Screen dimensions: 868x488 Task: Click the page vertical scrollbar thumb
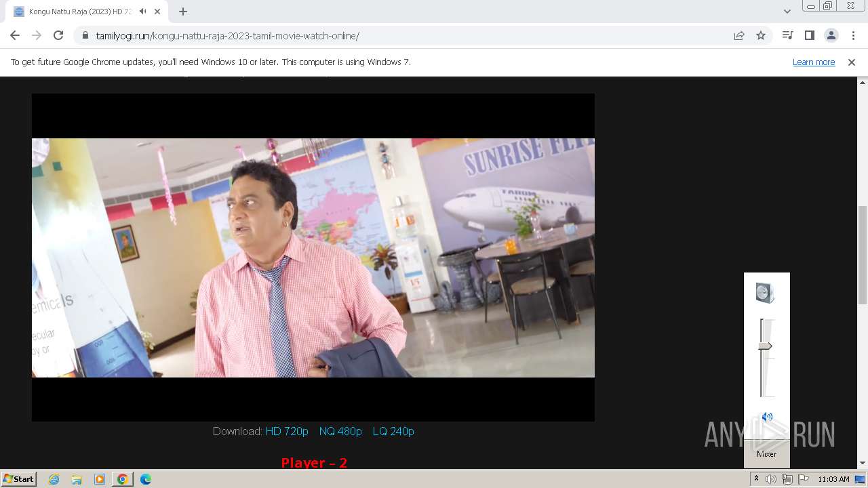(x=863, y=255)
